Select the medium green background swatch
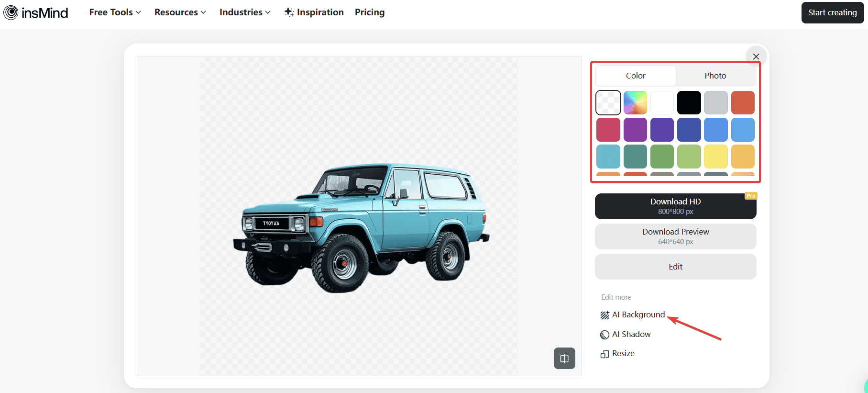 coord(662,157)
